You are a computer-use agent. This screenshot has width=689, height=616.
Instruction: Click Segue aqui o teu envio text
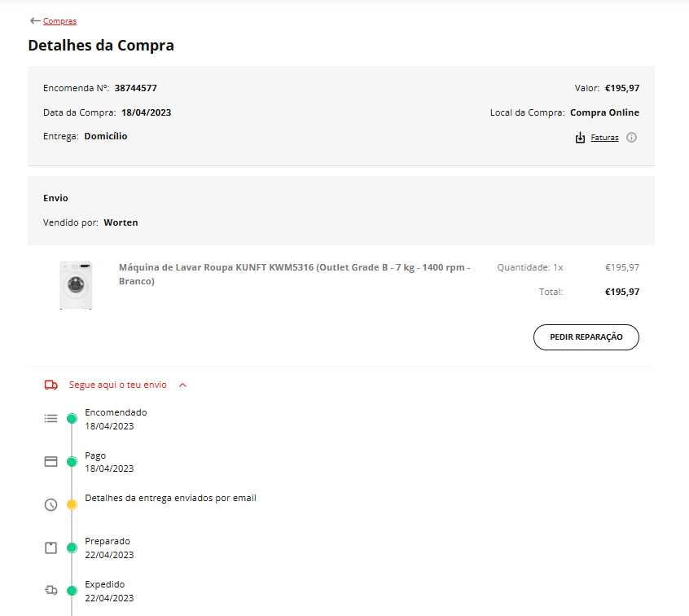coord(117,385)
